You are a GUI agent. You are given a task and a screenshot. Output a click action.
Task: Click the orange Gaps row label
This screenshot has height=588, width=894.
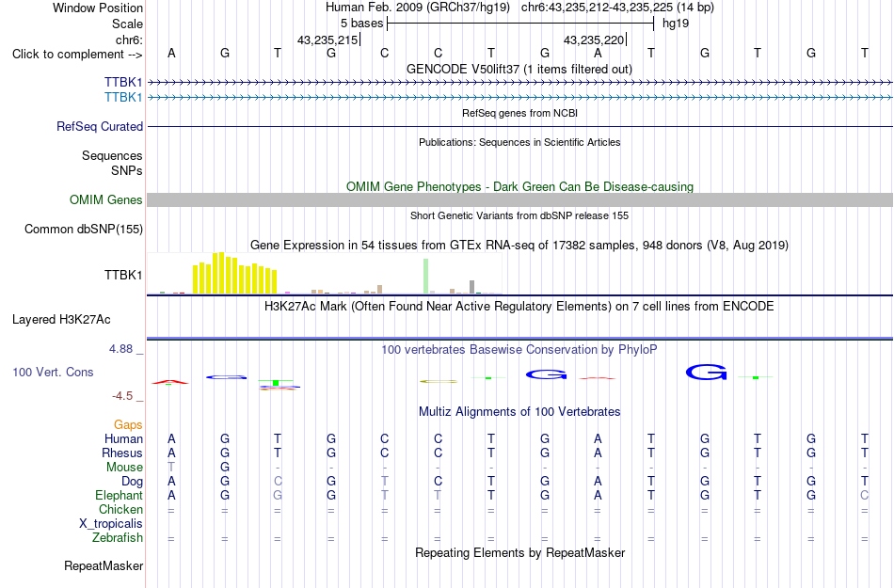click(x=128, y=424)
